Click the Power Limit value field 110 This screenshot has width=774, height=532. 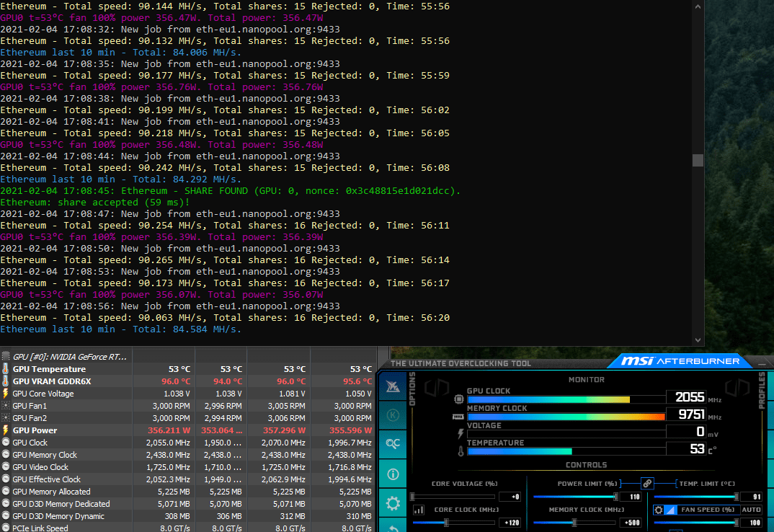[x=631, y=497]
